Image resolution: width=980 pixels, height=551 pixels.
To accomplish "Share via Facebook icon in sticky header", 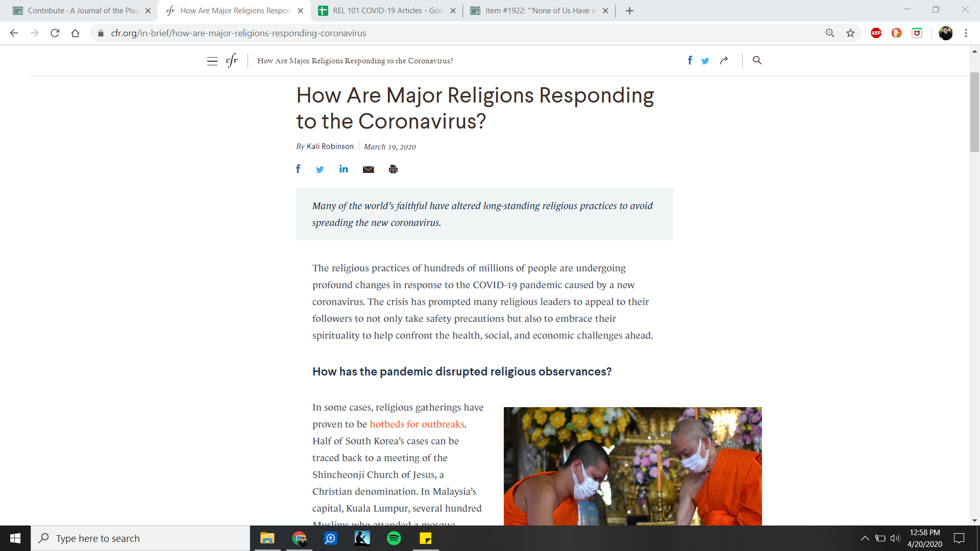I will pyautogui.click(x=690, y=60).
